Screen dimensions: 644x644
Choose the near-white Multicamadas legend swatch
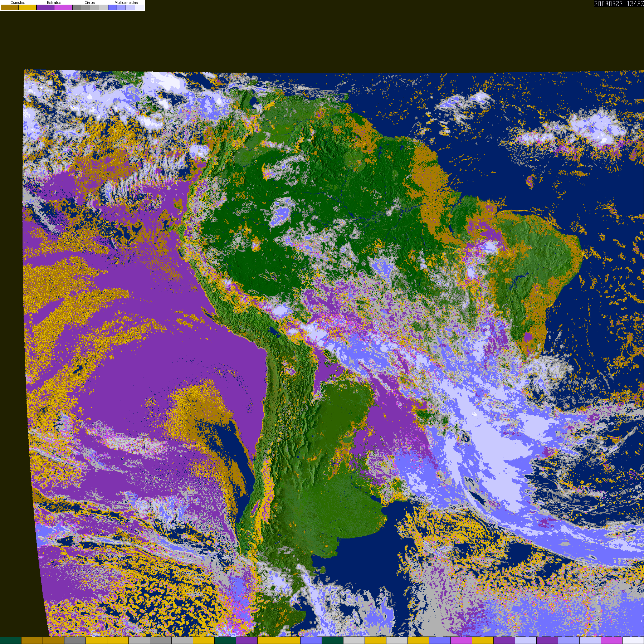tap(140, 7)
